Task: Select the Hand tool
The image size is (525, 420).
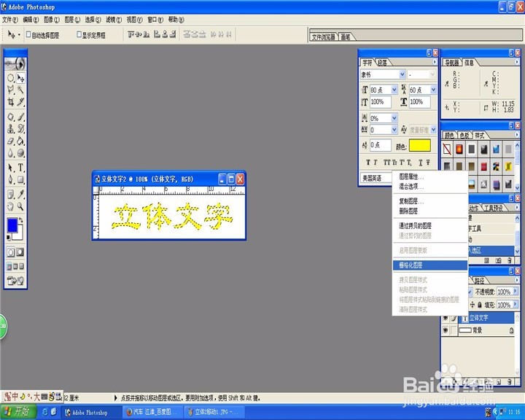Action: click(x=11, y=206)
